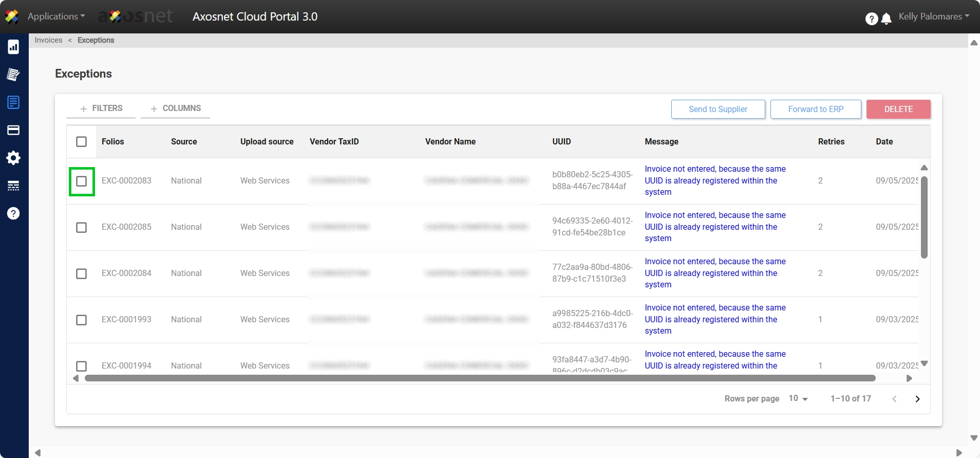Click the invoices stack icon in sidebar

pos(13,75)
